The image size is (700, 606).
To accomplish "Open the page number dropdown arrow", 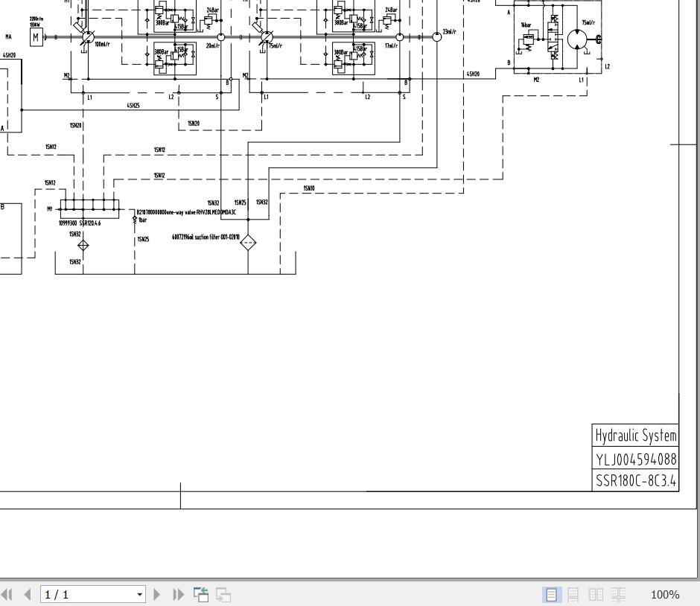I will click(140, 594).
